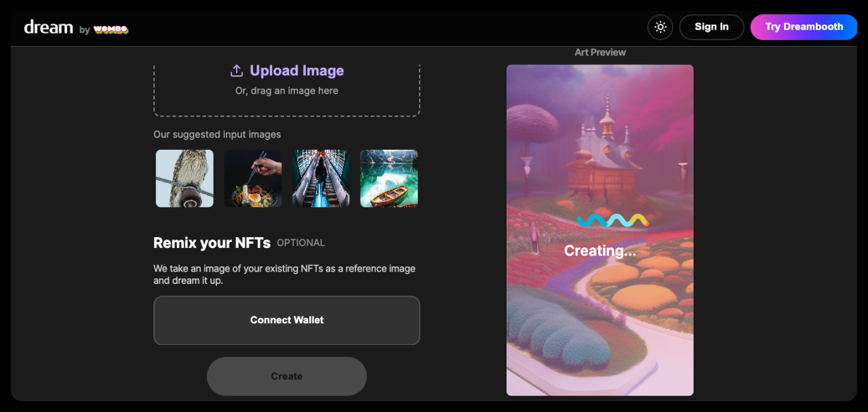Click the Remix your NFTs heading
Viewport: 868px width, 412px height.
coord(212,243)
